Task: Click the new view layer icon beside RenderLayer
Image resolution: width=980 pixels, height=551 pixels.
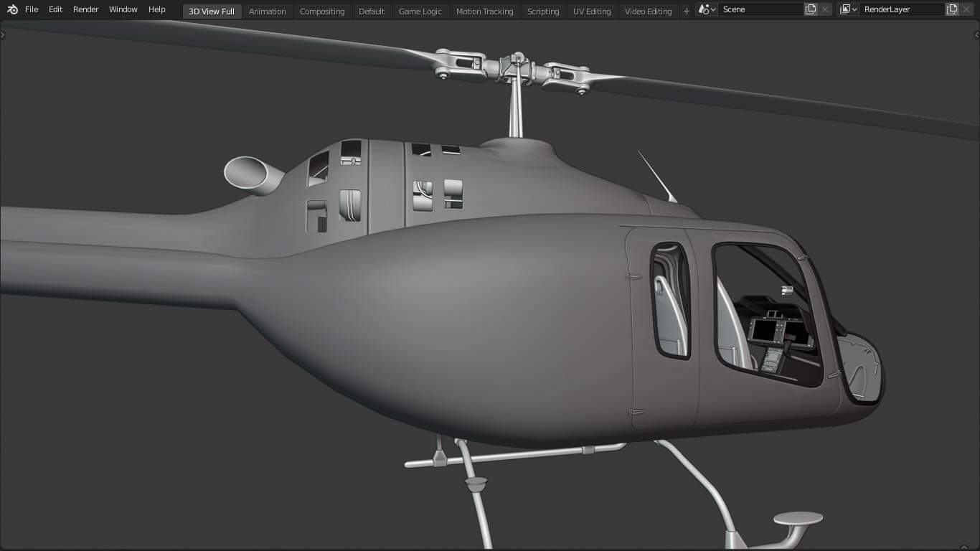Action: (952, 9)
